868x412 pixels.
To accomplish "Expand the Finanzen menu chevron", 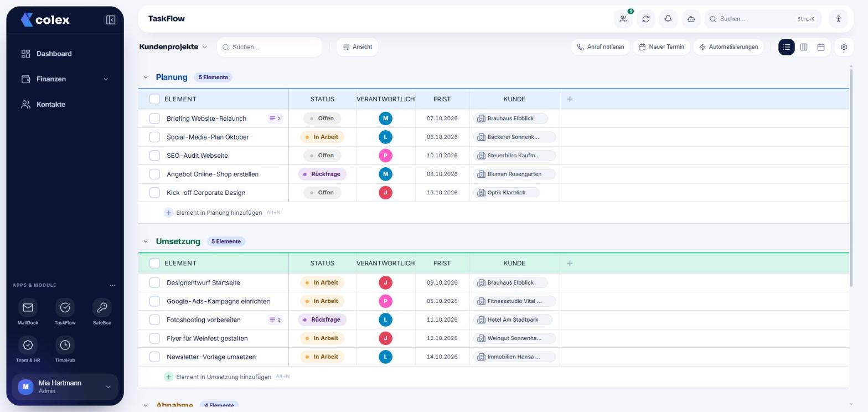I will (x=106, y=79).
